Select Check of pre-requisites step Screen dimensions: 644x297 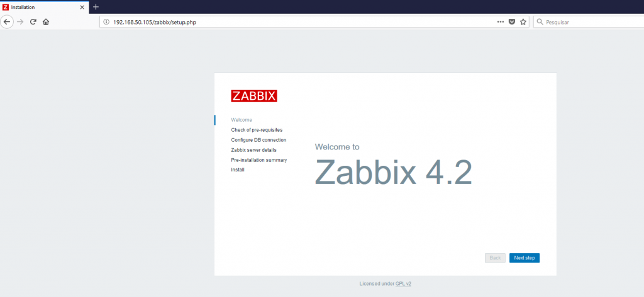pos(257,130)
